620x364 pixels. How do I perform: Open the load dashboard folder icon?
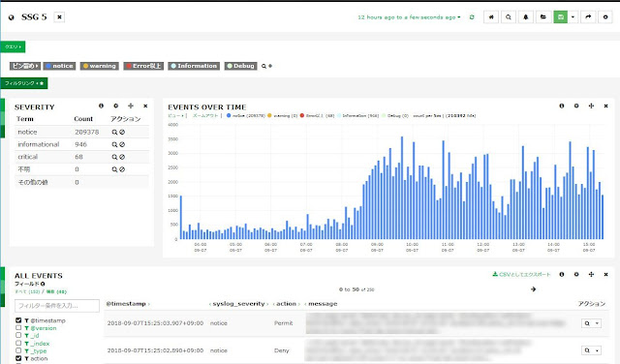coord(543,17)
